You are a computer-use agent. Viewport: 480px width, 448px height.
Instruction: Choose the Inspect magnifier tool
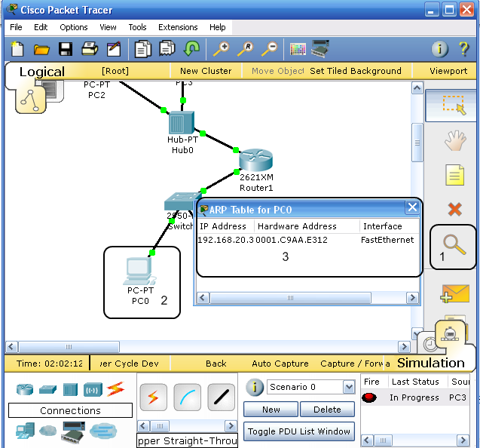tap(454, 244)
